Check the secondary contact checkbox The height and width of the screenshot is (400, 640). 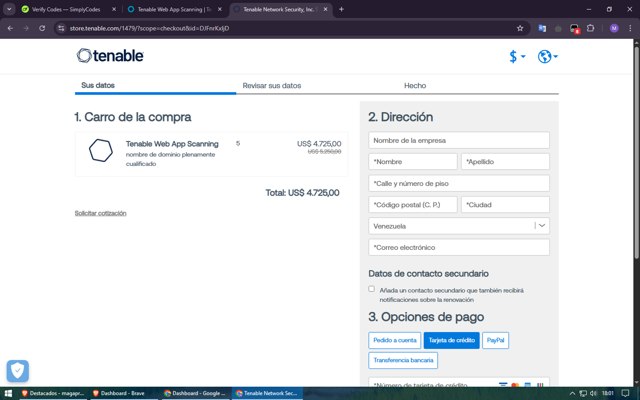tap(371, 289)
